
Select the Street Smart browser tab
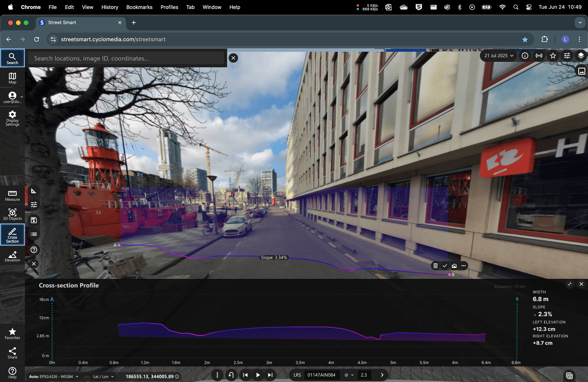click(x=62, y=23)
